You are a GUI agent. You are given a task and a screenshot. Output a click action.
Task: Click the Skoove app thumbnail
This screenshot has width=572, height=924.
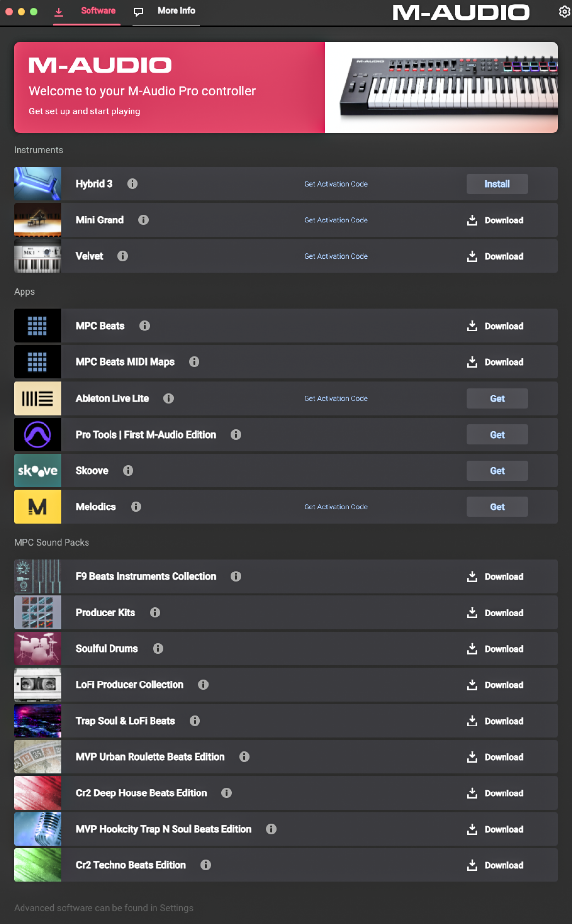coord(38,471)
